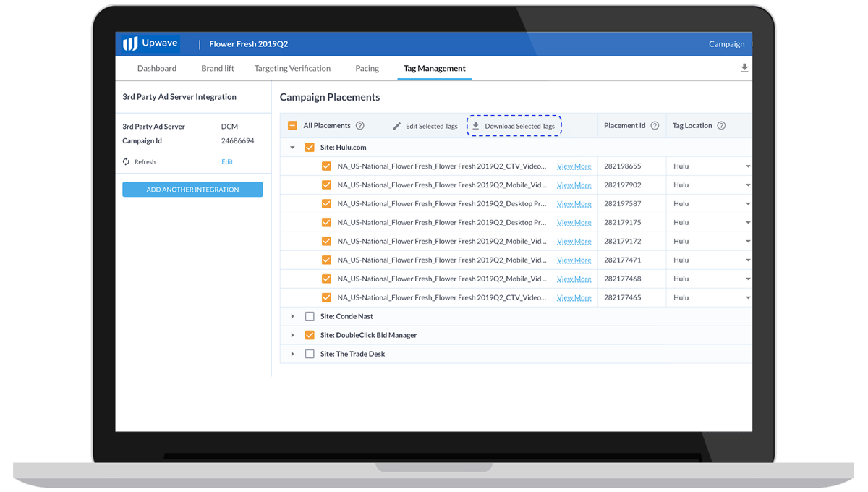Click the help icon next to Placement Id
This screenshot has width=868, height=492.
[x=655, y=125]
